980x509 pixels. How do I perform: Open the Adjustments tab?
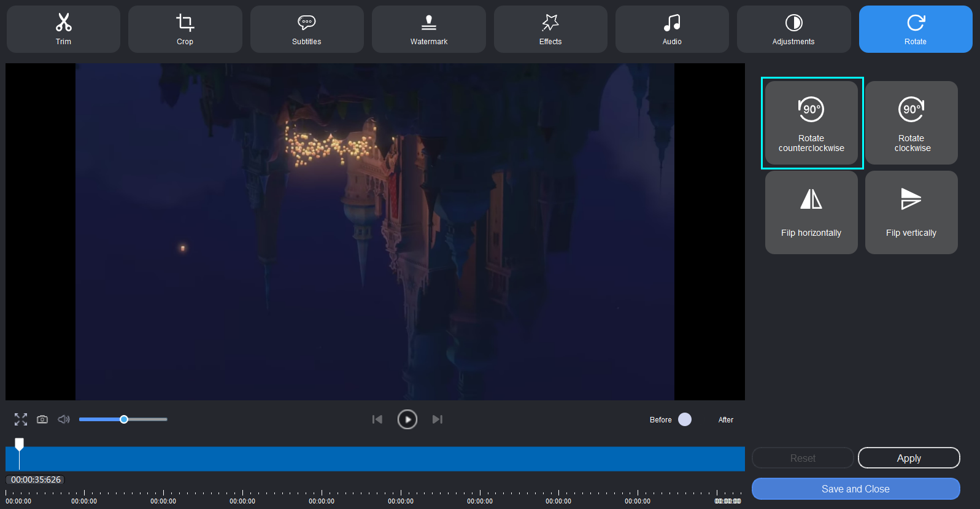793,29
